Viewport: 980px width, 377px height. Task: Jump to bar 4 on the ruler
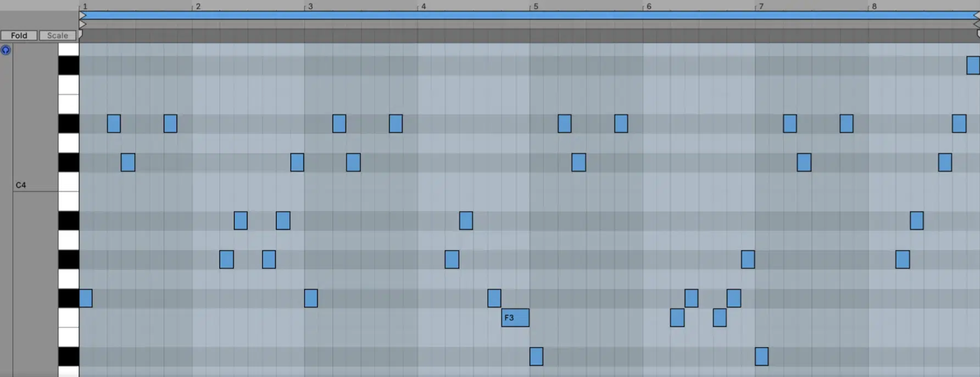[423, 6]
